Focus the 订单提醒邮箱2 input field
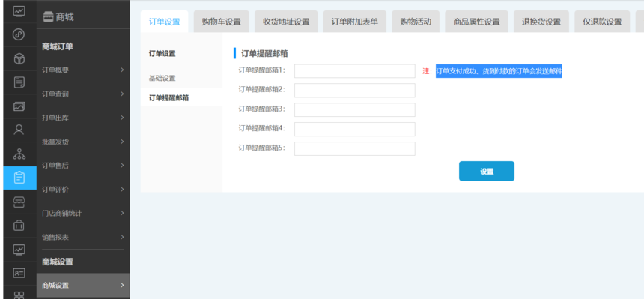This screenshot has width=644, height=299. [x=354, y=91]
